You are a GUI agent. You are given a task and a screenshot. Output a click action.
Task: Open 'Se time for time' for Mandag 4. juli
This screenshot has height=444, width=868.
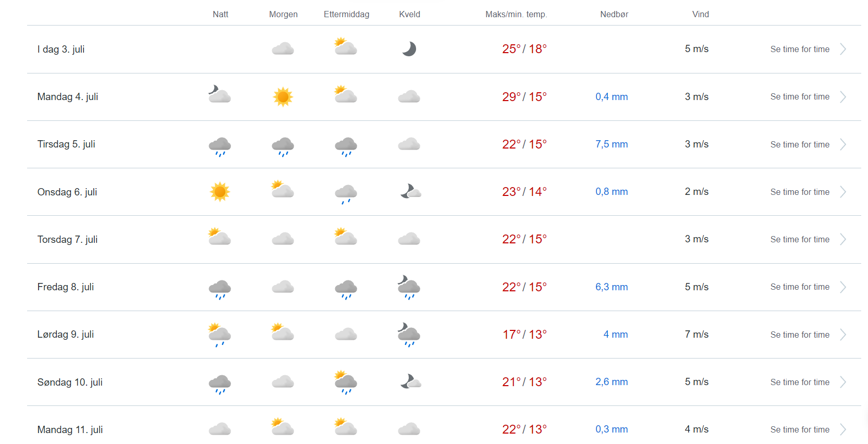tap(800, 97)
